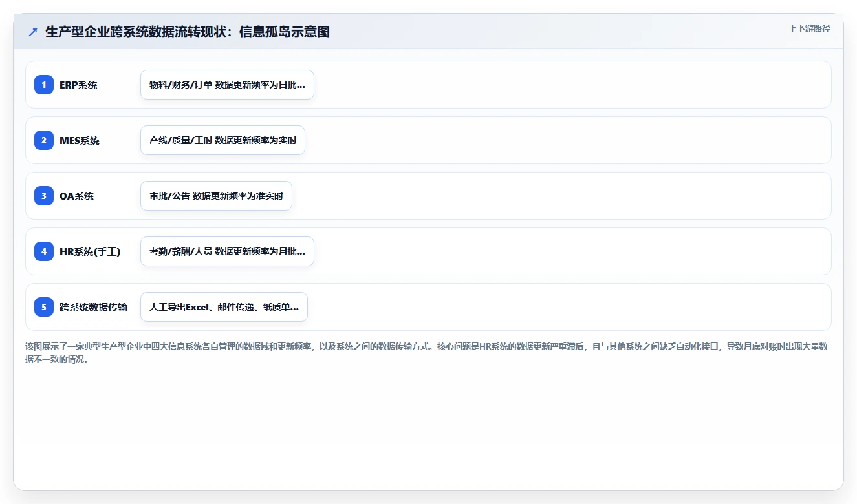This screenshot has height=504, width=857.
Task: Click the OA系统 row label
Action: (x=76, y=196)
